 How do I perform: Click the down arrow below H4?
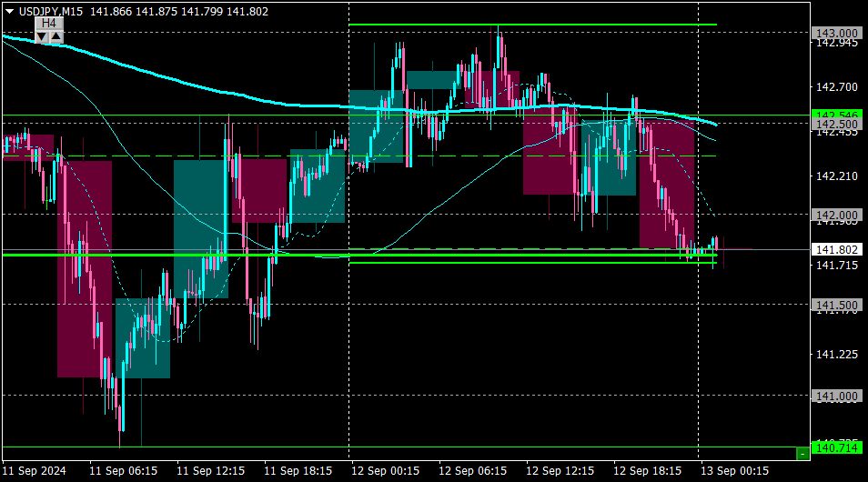click(42, 37)
